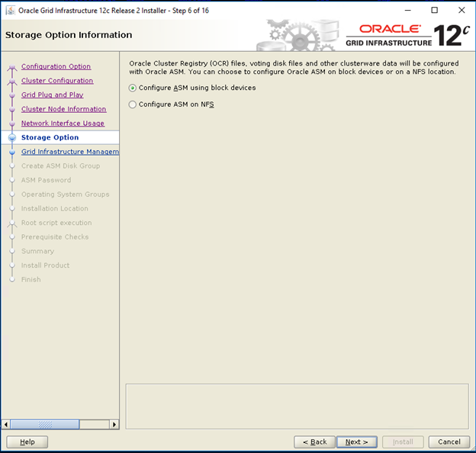This screenshot has width=476, height=453.
Task: Click the Installation Location step label
Action: click(x=55, y=209)
